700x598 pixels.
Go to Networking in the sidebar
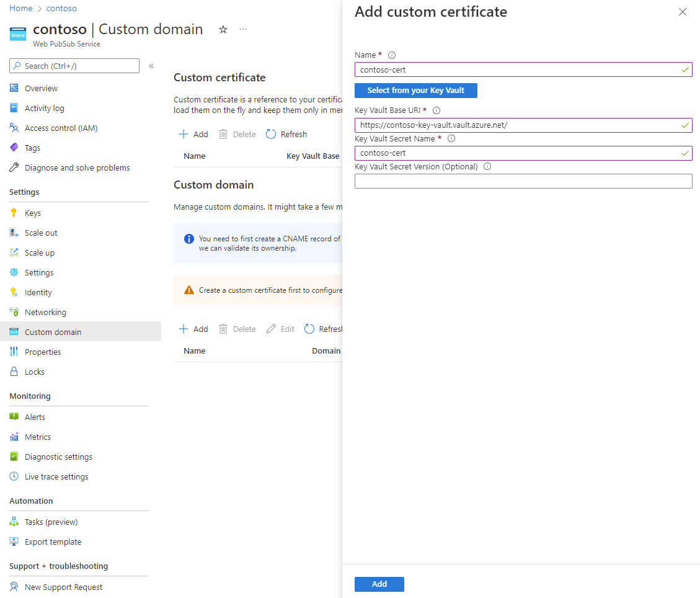pos(45,312)
